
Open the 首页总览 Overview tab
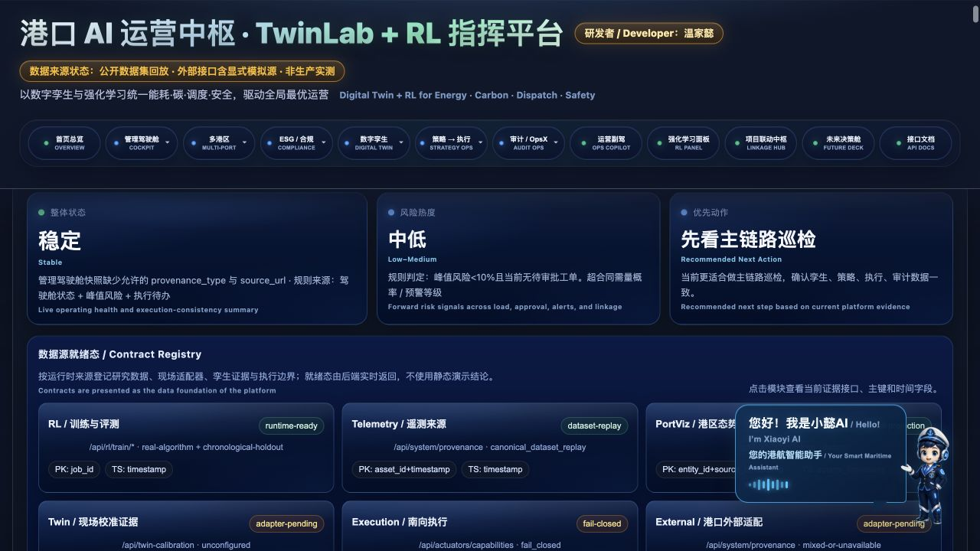[64, 143]
